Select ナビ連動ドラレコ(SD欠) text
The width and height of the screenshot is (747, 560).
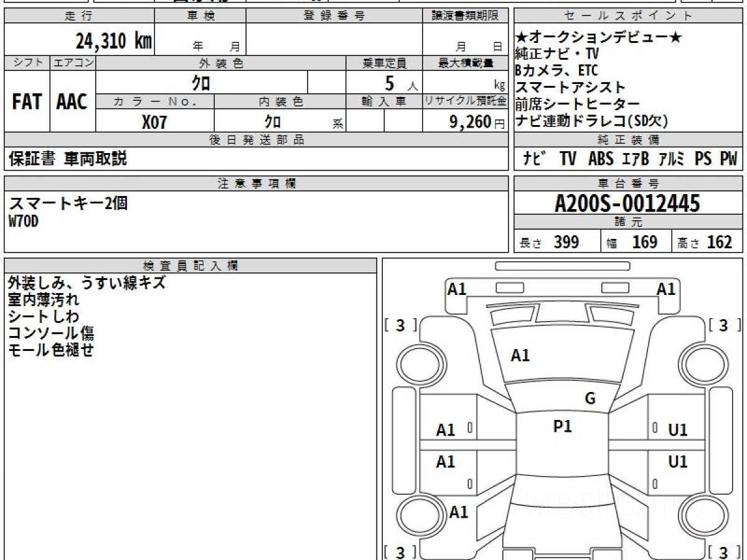[x=591, y=121]
